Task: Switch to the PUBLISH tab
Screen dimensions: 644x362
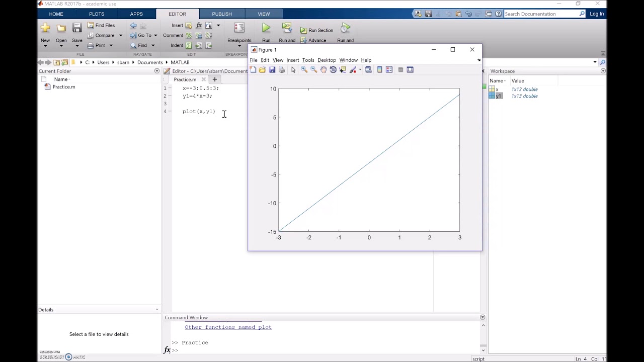Action: [x=222, y=14]
